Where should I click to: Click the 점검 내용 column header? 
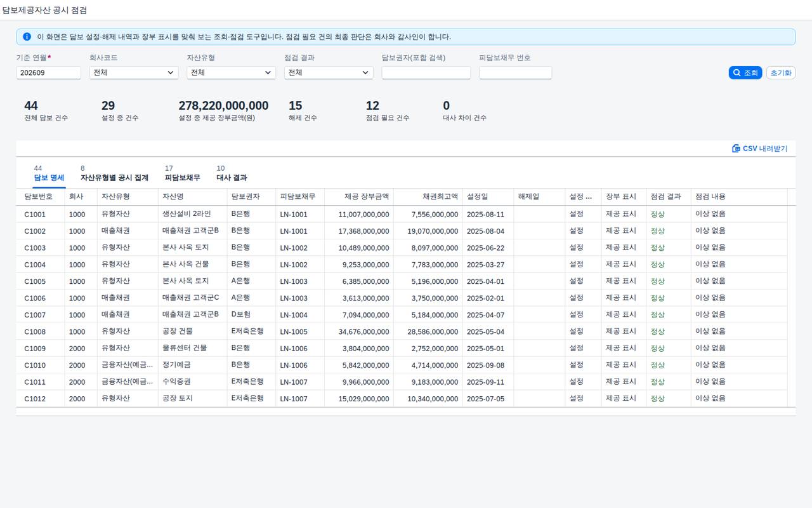point(739,197)
